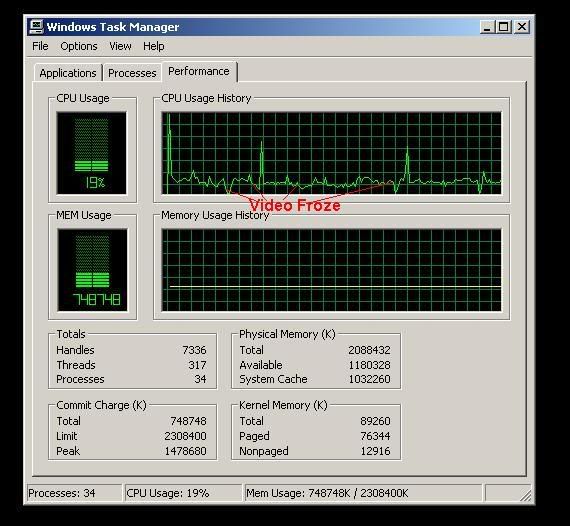Select the Performance tab

coord(199,71)
